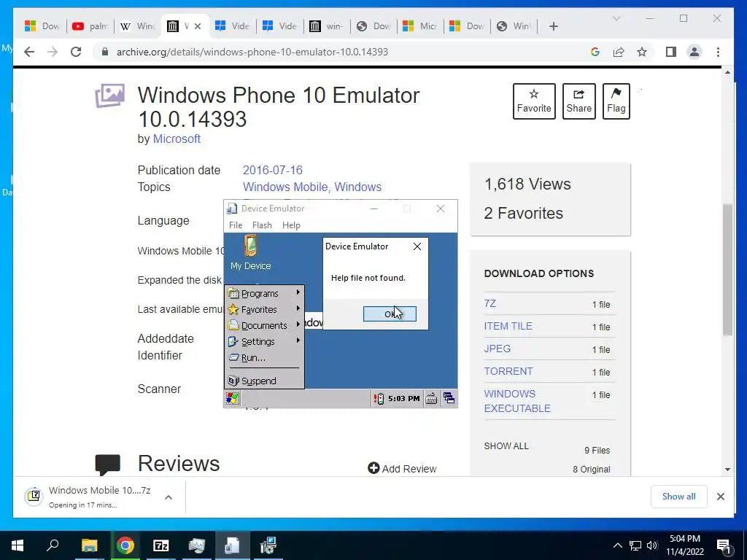Open Windows taskbar search
The width and height of the screenshot is (747, 560).
53,545
